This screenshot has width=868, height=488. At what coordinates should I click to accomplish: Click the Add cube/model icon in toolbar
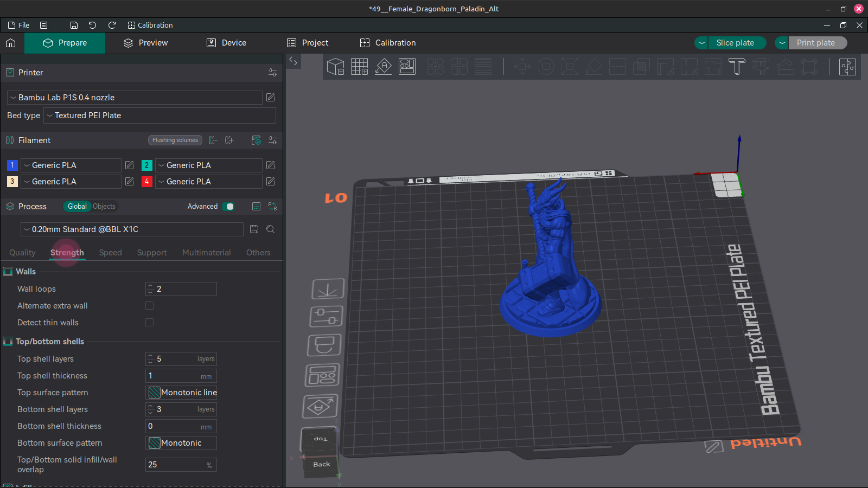click(x=336, y=67)
